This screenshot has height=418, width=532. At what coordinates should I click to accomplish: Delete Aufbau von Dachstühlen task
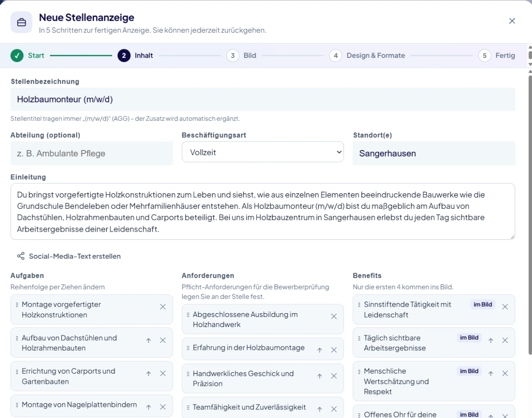(163, 340)
